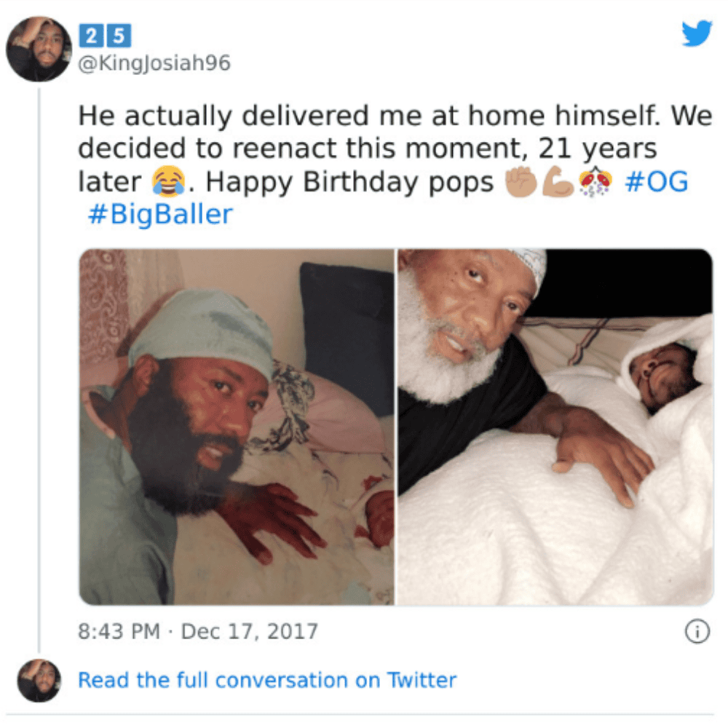Image resolution: width=728 pixels, height=728 pixels.
Task: Open Read the full conversation on Twitter
Action: (267, 680)
